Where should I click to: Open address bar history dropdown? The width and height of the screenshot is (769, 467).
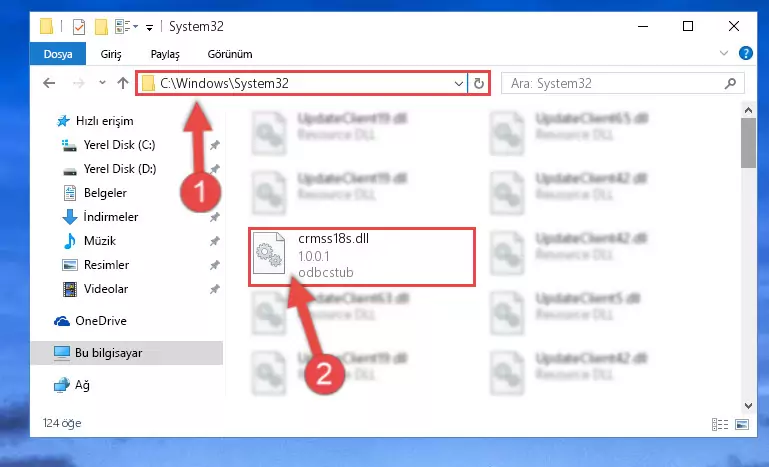coord(459,83)
